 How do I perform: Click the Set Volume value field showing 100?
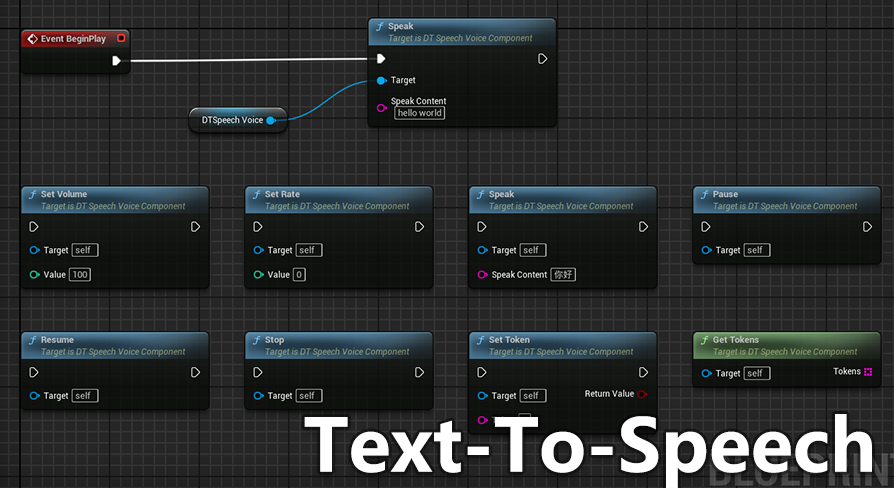[80, 274]
